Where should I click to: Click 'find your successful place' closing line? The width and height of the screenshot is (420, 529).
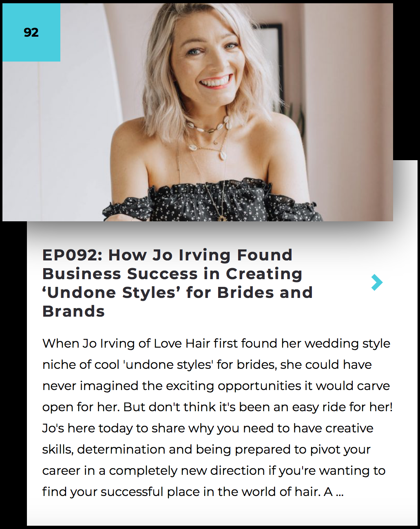coord(193,492)
